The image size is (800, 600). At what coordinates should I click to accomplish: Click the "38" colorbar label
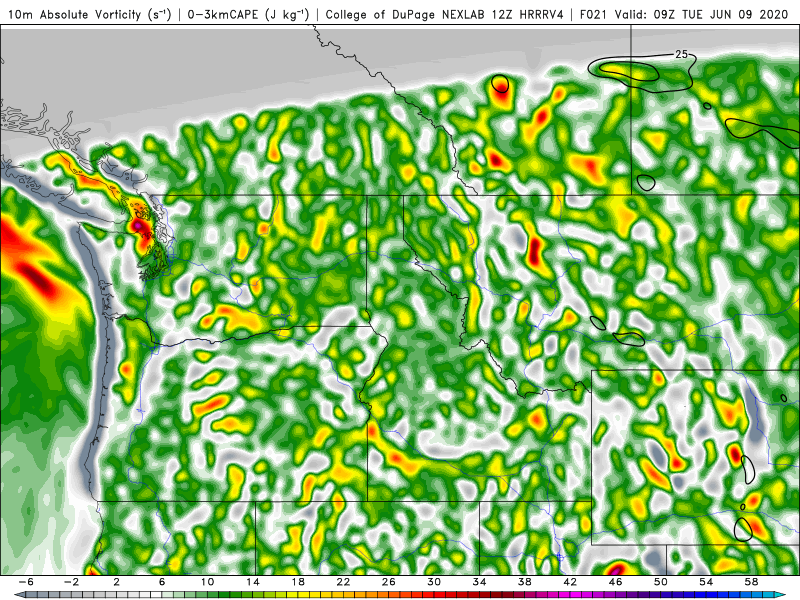(525, 582)
